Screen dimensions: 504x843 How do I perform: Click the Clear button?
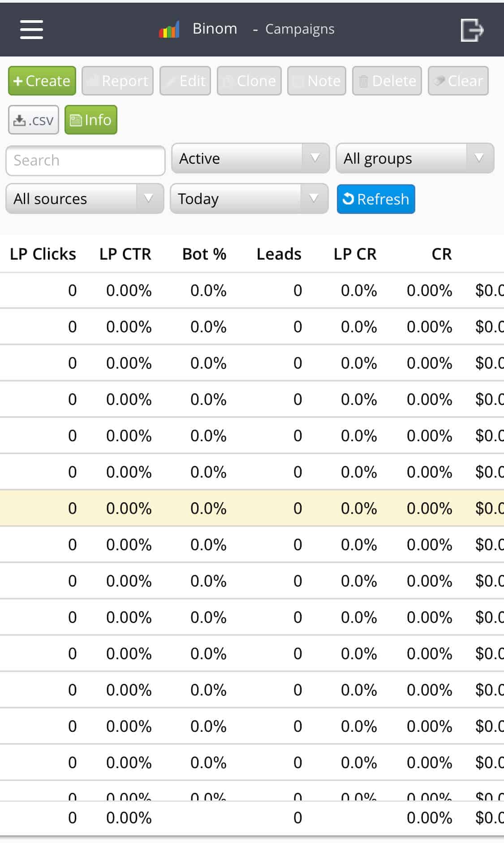coord(457,81)
